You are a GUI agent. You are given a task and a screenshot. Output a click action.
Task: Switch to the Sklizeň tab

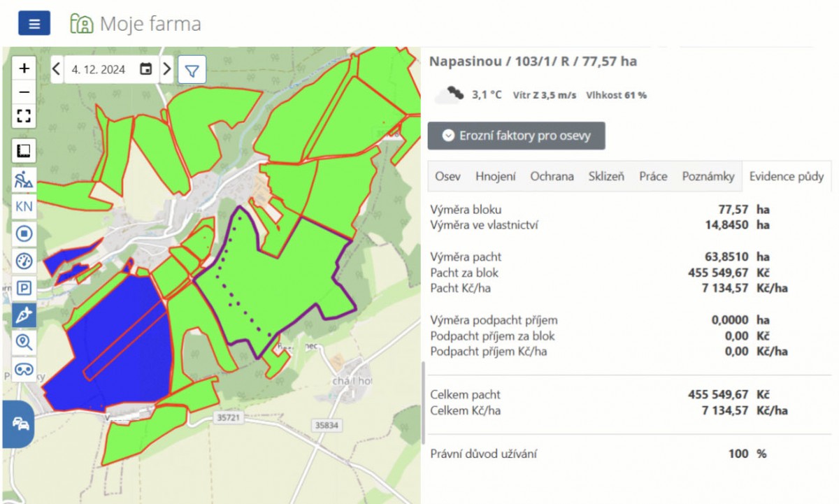click(607, 176)
